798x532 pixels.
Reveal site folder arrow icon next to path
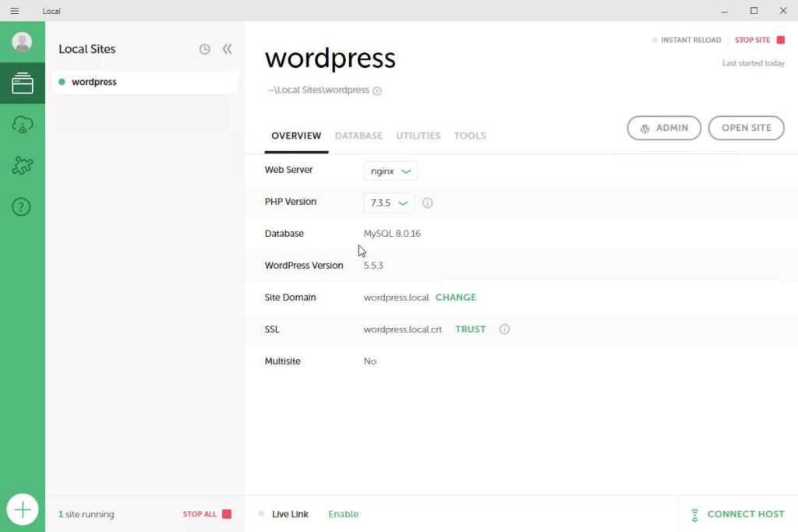click(376, 90)
